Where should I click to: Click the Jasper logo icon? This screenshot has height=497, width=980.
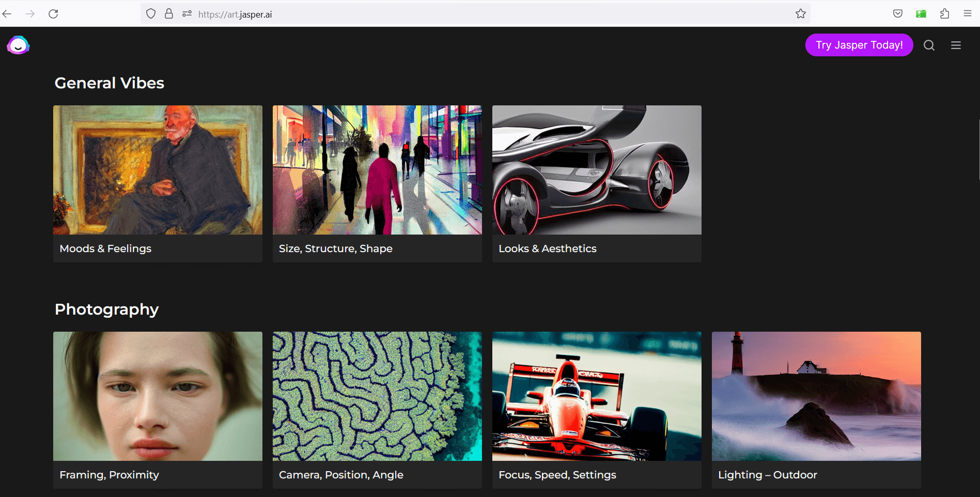click(x=18, y=45)
